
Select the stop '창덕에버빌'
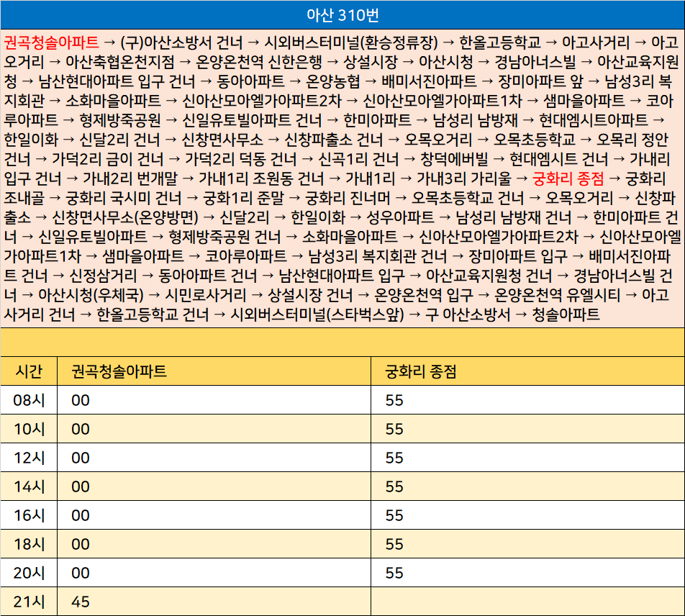pos(454,159)
